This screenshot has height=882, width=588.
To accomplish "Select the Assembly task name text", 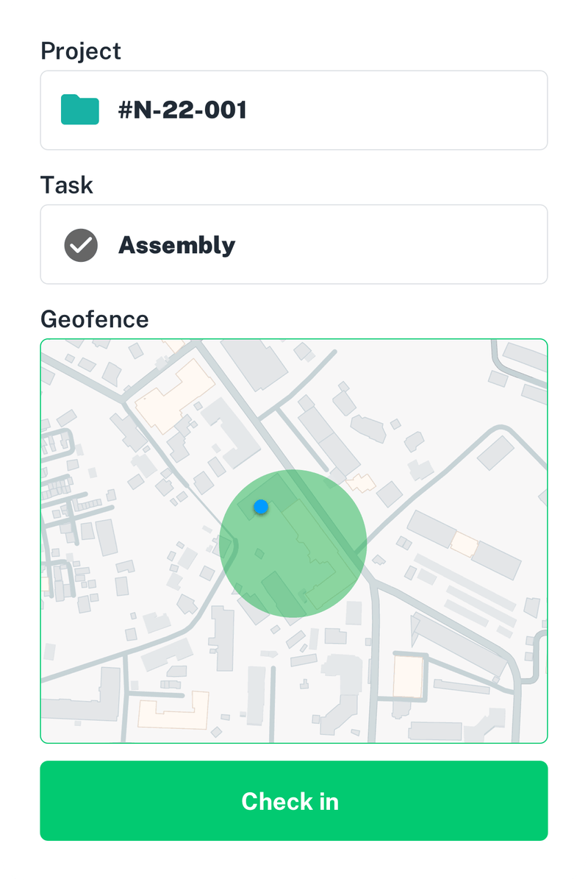I will pyautogui.click(x=177, y=245).
